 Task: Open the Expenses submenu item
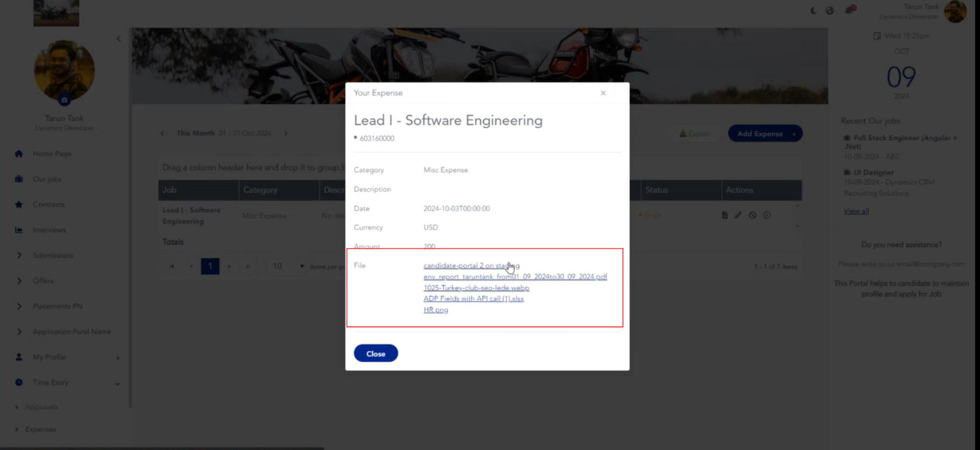(40, 430)
